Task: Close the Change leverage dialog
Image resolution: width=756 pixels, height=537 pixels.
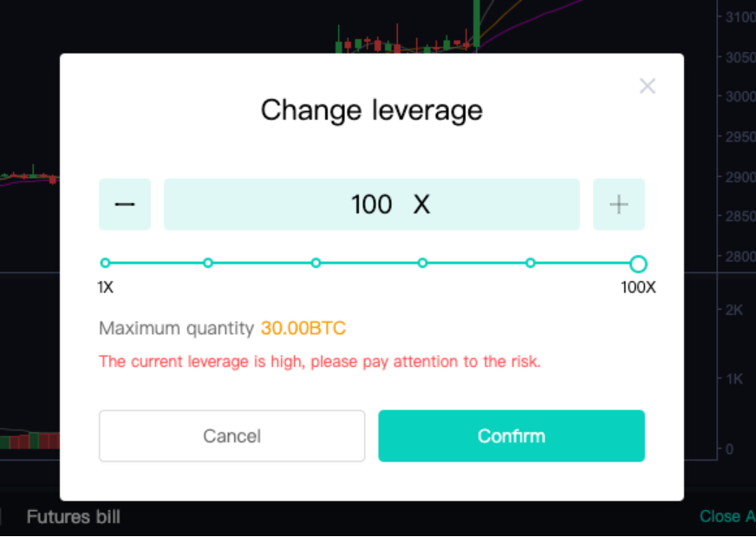Action: point(647,86)
